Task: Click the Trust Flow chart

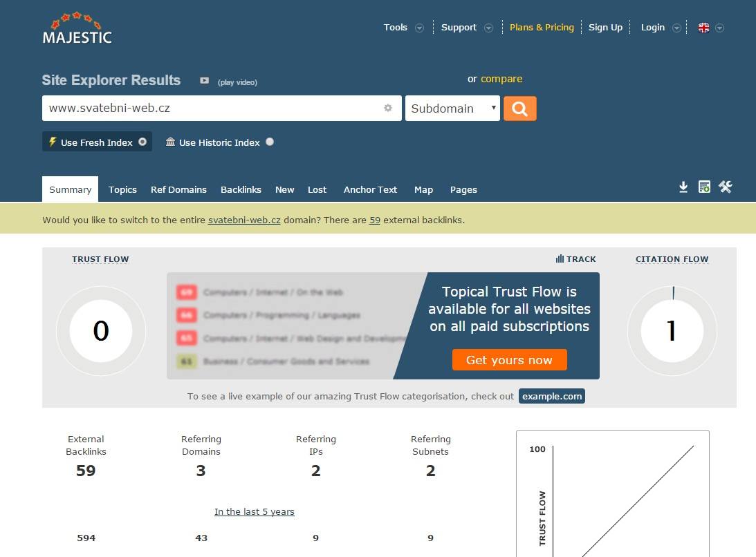Action: click(613, 493)
